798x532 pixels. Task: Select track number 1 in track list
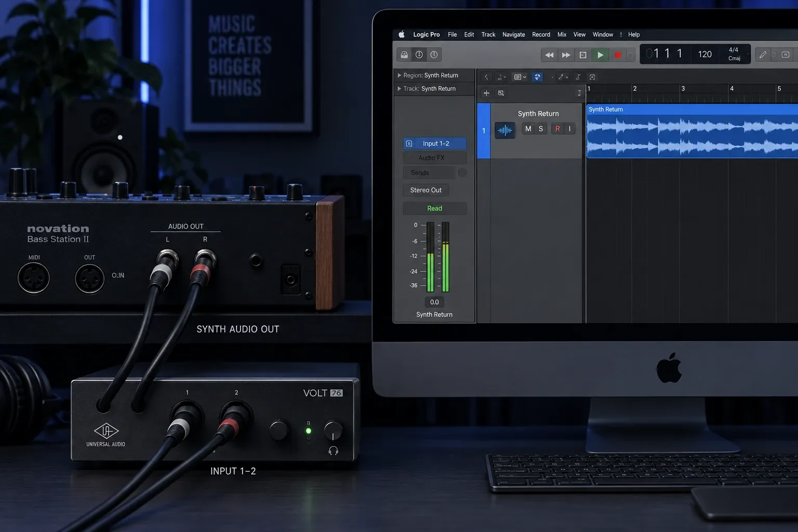484,131
